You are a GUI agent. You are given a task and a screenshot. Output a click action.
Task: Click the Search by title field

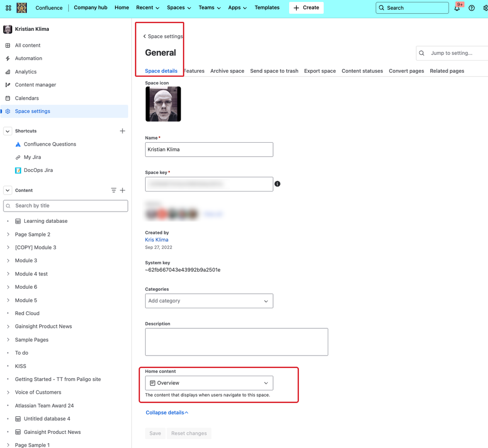[65, 206]
